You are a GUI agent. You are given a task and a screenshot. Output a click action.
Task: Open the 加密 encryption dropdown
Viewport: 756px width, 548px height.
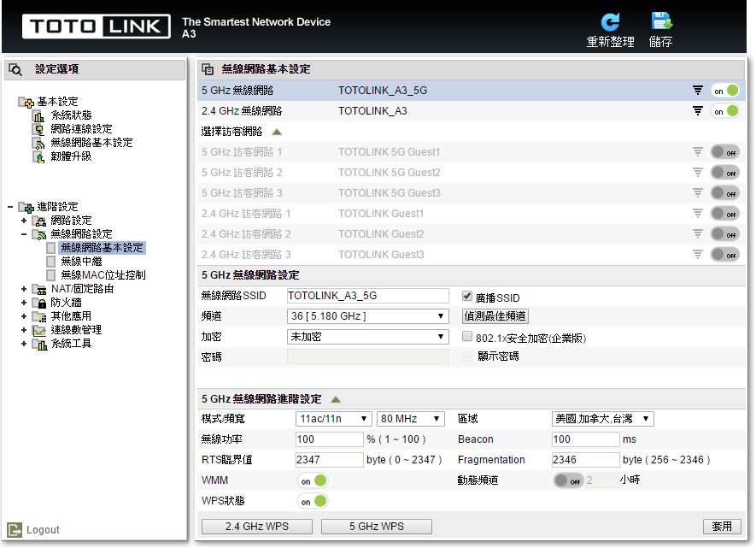tap(368, 337)
